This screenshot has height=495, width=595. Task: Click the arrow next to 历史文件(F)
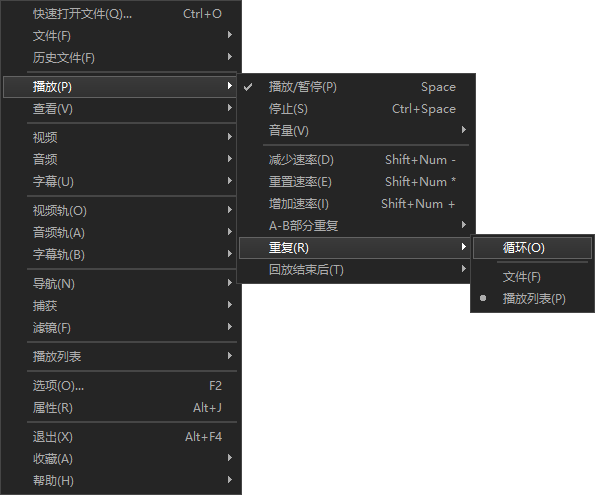[230, 57]
